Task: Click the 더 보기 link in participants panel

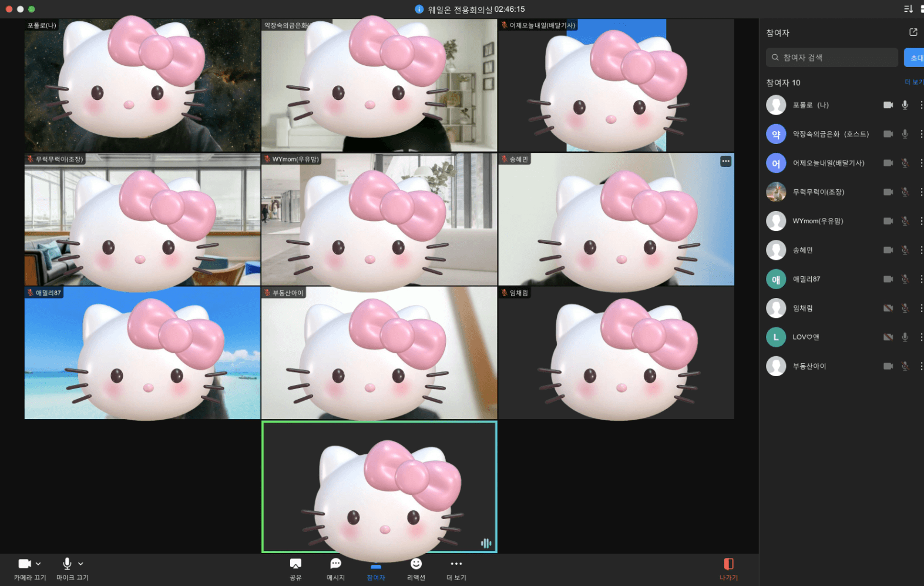Action: pos(914,82)
